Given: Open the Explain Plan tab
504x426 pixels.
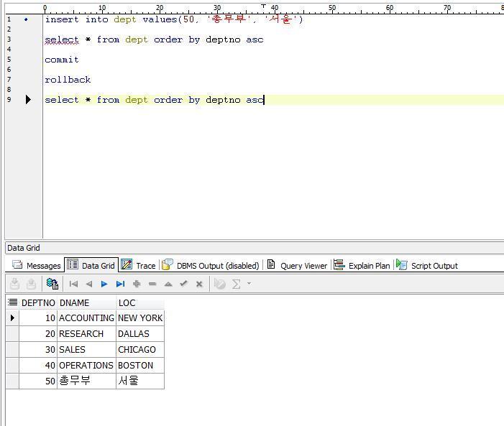Looking at the screenshot, I should pyautogui.click(x=362, y=265).
